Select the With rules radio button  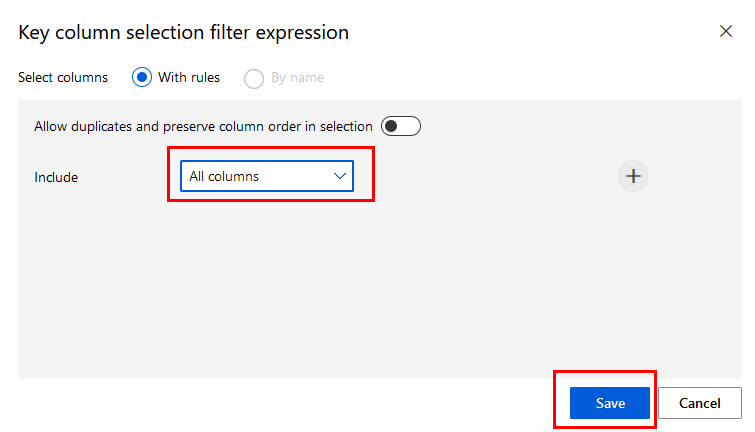click(142, 77)
